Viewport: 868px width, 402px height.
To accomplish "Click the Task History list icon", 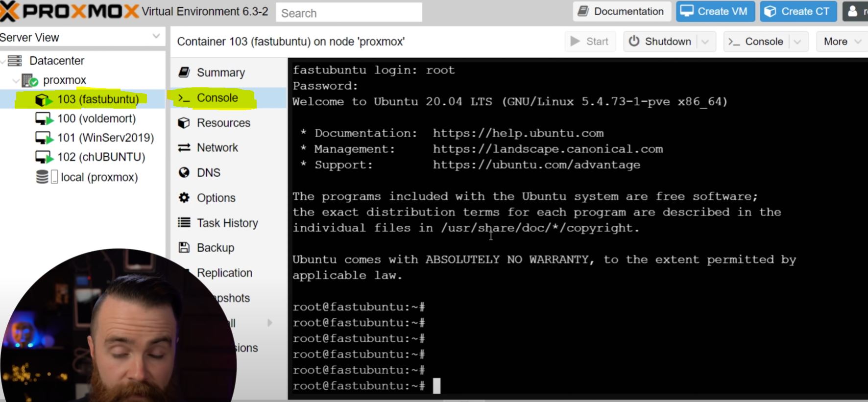I will (x=184, y=223).
